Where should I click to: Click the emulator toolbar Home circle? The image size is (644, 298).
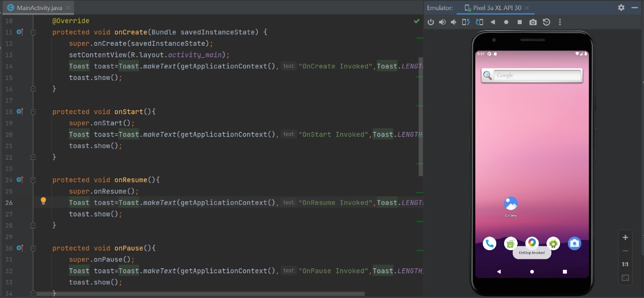click(x=506, y=22)
